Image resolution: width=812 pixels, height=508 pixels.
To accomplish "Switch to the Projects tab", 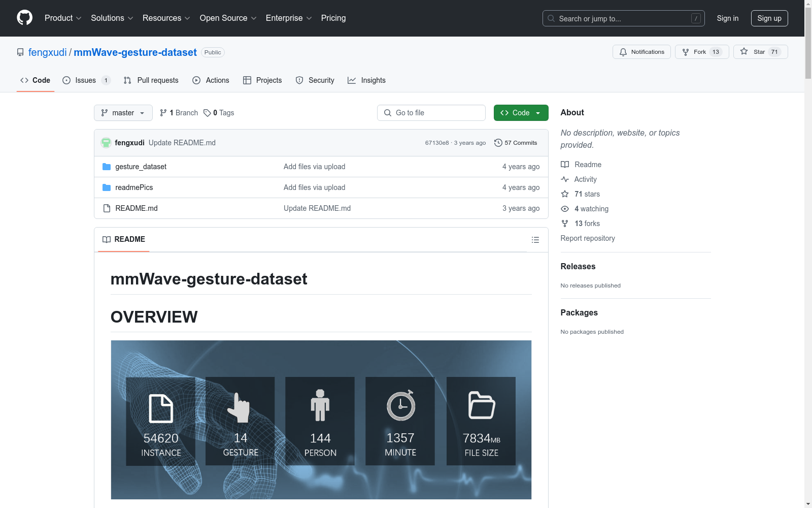I will pos(262,80).
